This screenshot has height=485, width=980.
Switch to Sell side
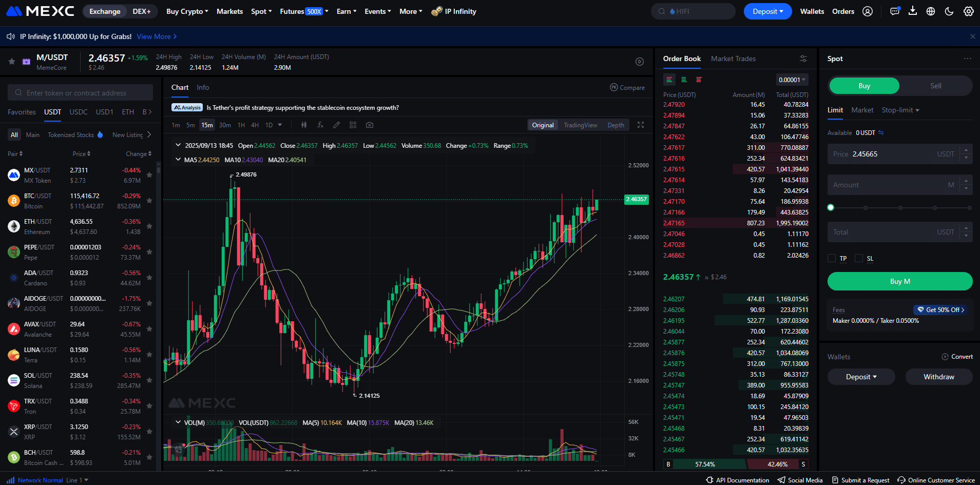point(936,86)
